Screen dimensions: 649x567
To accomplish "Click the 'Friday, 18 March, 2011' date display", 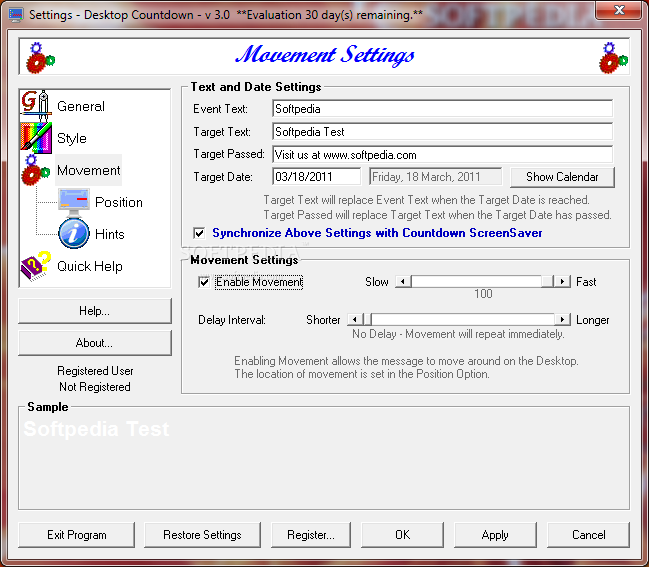I will click(x=435, y=177).
